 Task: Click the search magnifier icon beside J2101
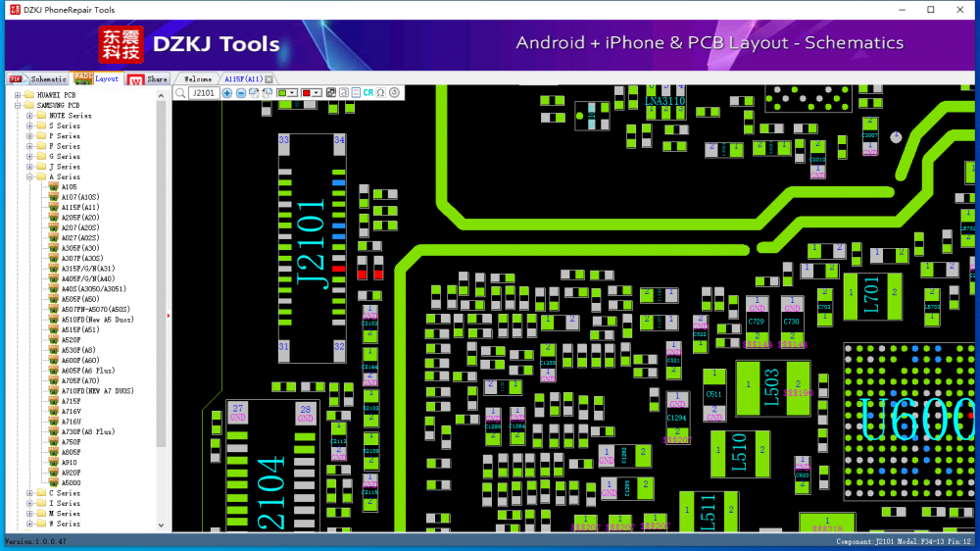point(180,93)
